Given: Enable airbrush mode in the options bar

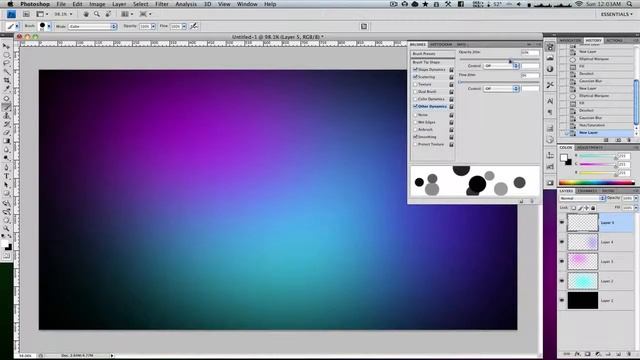Looking at the screenshot, I should (194, 26).
